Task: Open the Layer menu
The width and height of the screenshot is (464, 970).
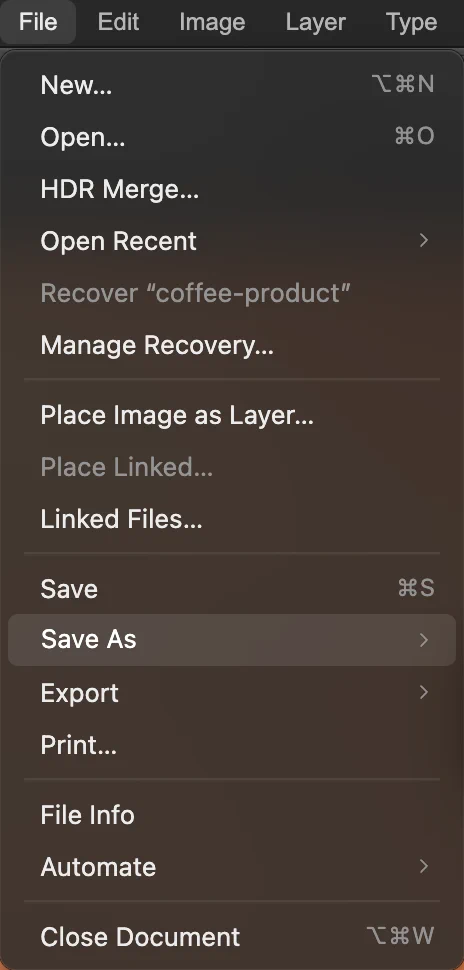Action: (x=316, y=22)
